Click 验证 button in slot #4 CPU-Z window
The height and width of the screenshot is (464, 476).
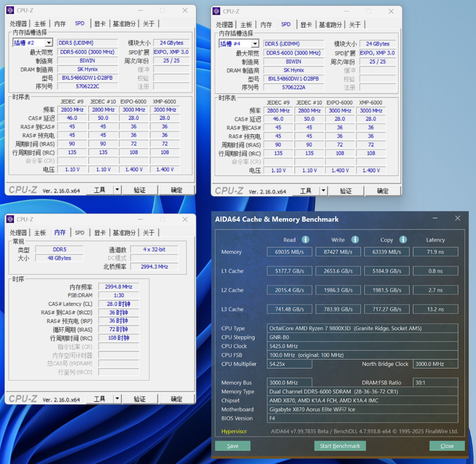[346, 191]
